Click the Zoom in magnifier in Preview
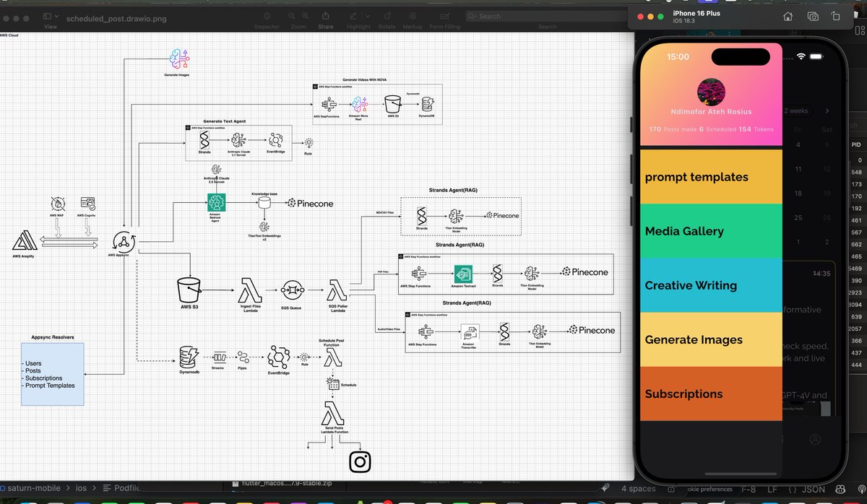Screen dimensions: 867x504 (x=306, y=16)
